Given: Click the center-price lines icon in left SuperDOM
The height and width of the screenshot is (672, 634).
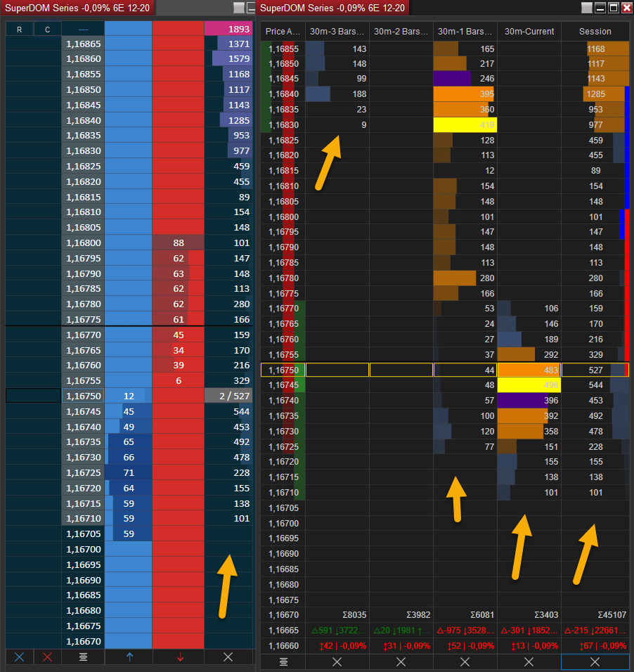Looking at the screenshot, I should pyautogui.click(x=83, y=657).
